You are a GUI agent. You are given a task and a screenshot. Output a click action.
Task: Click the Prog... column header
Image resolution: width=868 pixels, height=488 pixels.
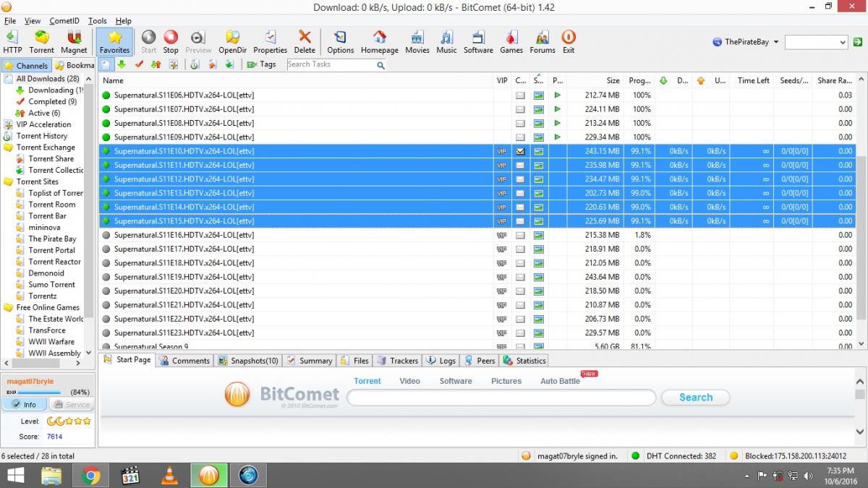click(639, 81)
